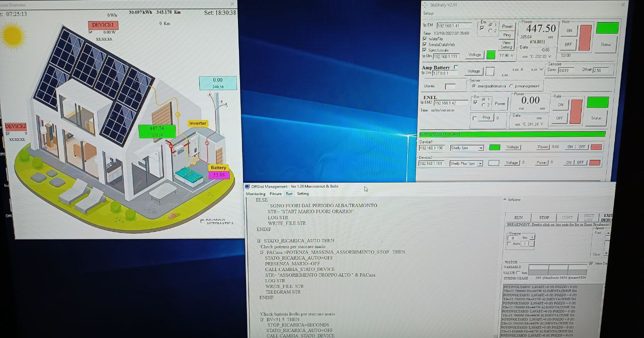Toggle the hex value checkbox in Watch
The image size is (644, 338).
pyautogui.click(x=518, y=273)
